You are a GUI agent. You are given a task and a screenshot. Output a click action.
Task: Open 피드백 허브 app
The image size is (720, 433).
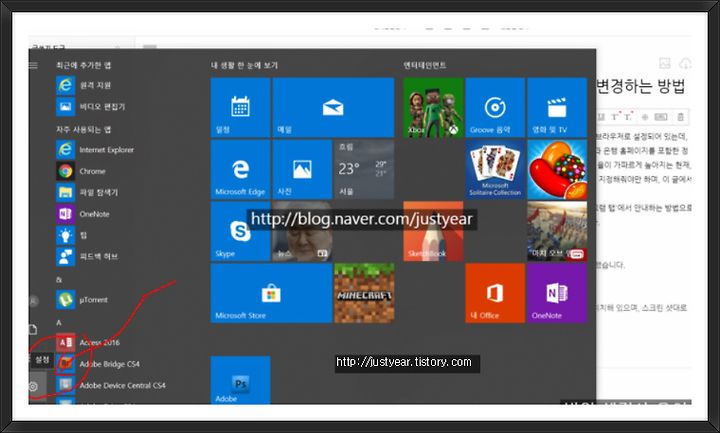pos(87,256)
